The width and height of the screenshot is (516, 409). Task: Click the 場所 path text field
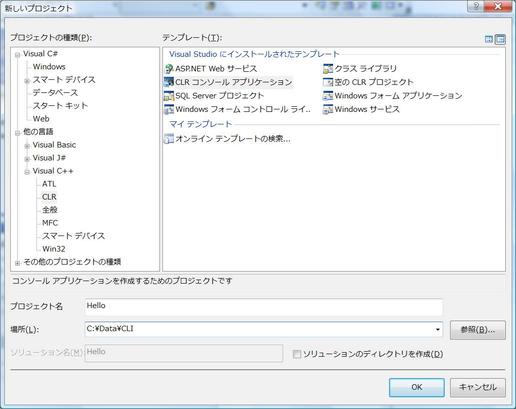pyautogui.click(x=259, y=329)
